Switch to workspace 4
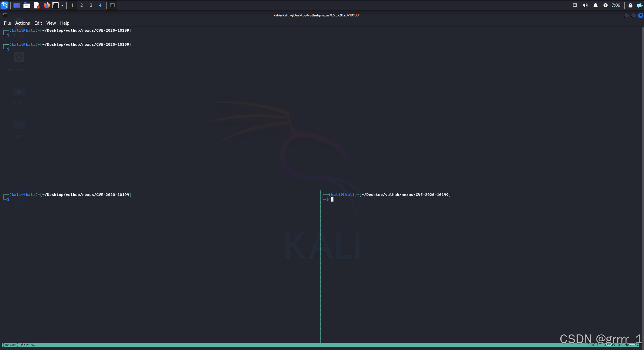This screenshot has width=644, height=350. point(100,5)
